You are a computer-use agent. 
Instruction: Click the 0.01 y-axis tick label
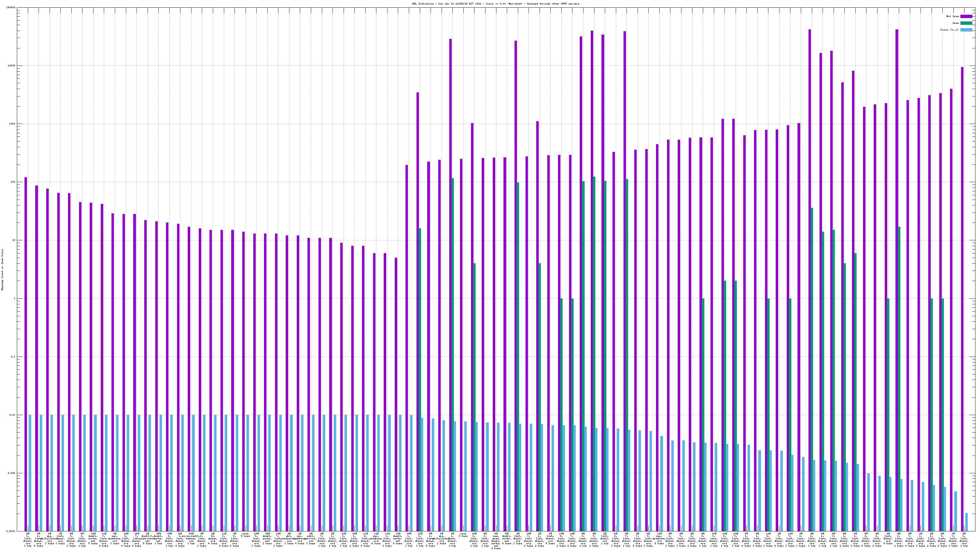point(12,415)
